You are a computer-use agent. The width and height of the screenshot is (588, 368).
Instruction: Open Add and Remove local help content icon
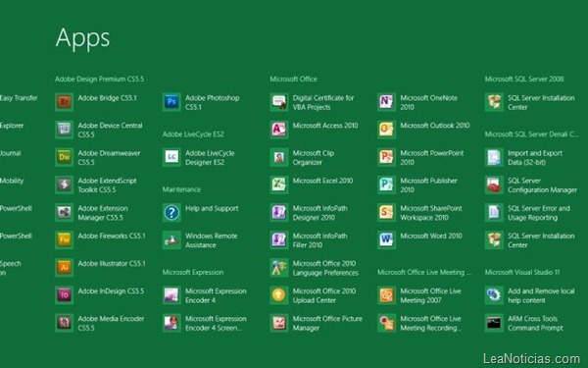point(494,295)
